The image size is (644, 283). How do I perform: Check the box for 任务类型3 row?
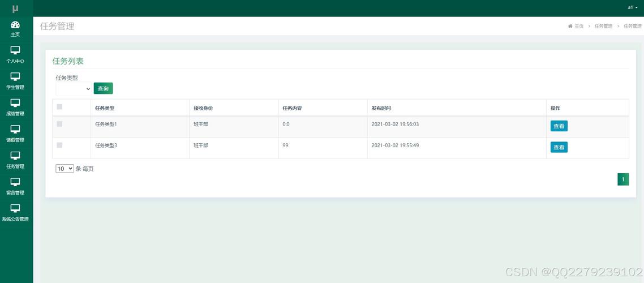pyautogui.click(x=59, y=145)
